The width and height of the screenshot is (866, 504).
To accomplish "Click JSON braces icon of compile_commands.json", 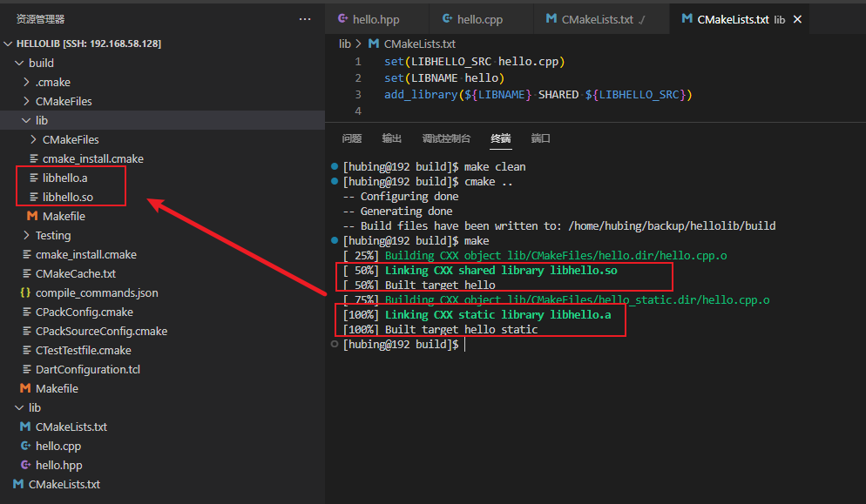I will pyautogui.click(x=25, y=292).
